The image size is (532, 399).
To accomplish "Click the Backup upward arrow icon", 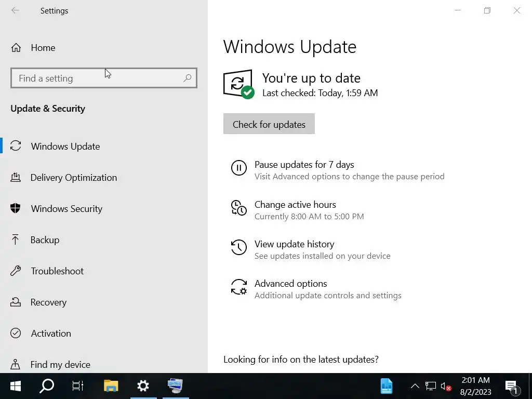I will (15, 240).
